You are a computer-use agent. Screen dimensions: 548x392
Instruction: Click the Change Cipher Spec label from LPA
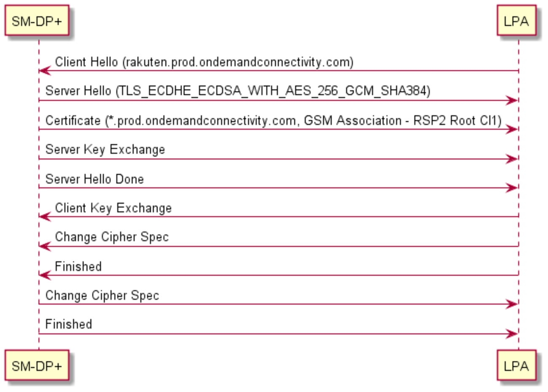pos(112,237)
